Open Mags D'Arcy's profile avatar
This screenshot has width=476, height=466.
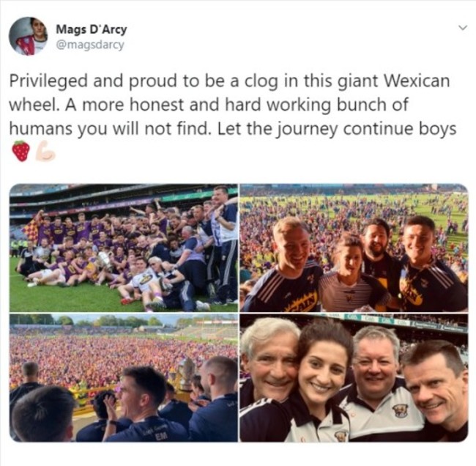[29, 36]
